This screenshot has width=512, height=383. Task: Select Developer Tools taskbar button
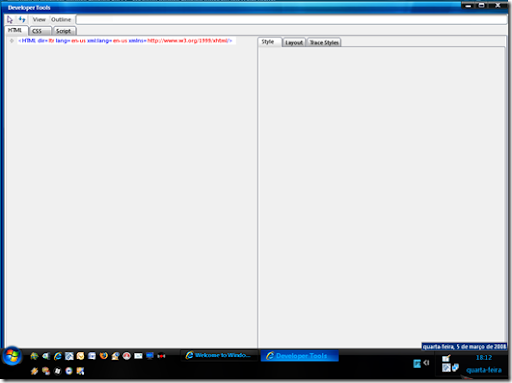[x=300, y=356]
